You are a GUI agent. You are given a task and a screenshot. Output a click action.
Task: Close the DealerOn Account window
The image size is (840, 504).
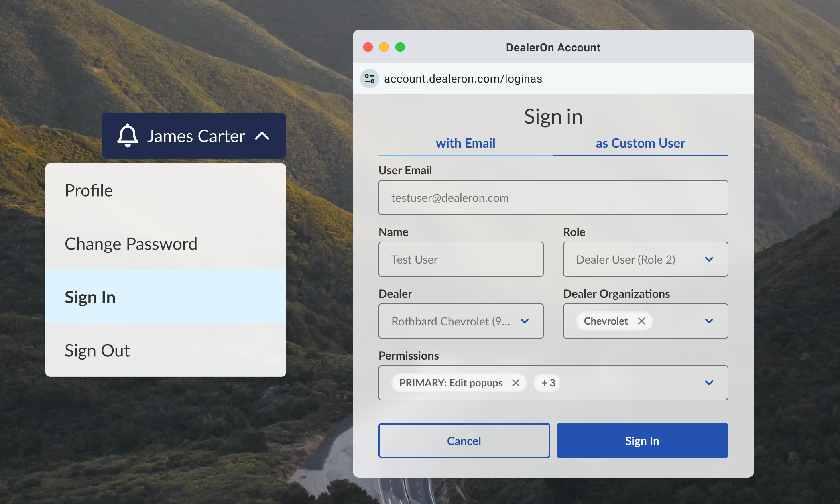tap(368, 47)
